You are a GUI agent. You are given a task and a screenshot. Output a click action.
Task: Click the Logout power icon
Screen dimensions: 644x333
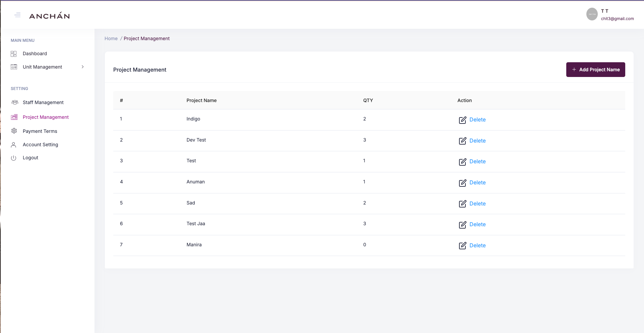pos(13,158)
